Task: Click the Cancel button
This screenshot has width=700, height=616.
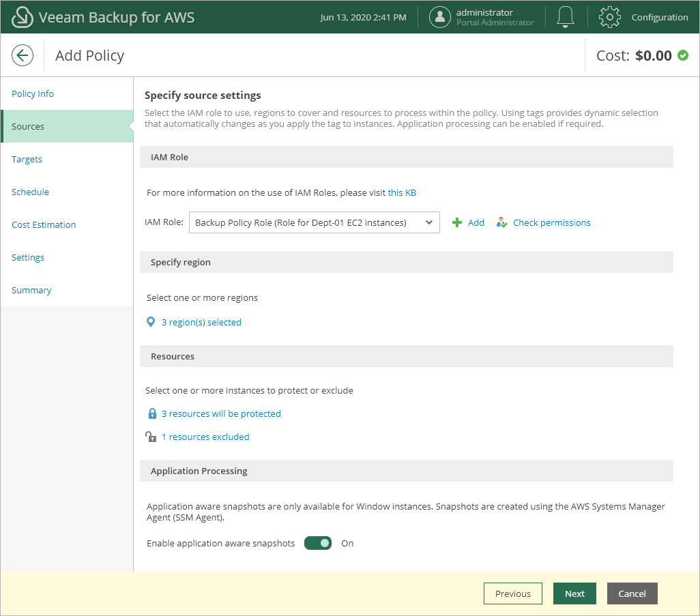Action: pos(632,593)
